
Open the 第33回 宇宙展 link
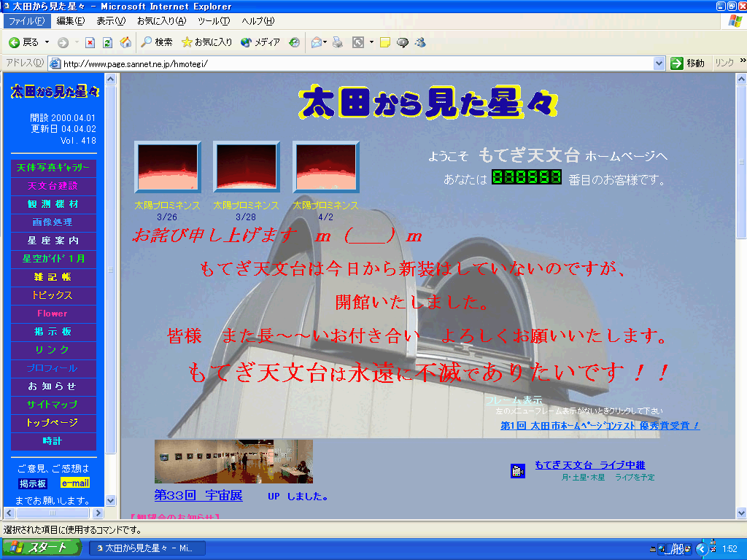[x=198, y=496]
